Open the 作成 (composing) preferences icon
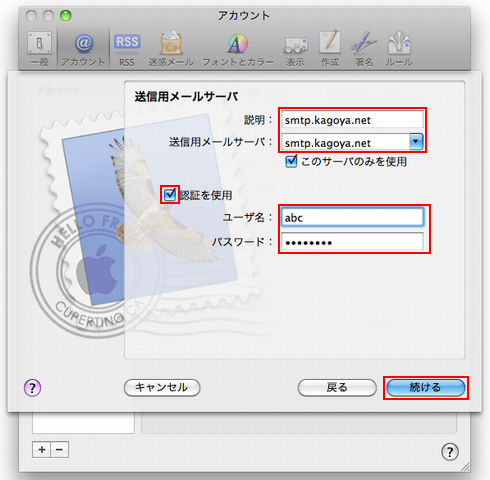490x480 pixels. click(x=330, y=49)
